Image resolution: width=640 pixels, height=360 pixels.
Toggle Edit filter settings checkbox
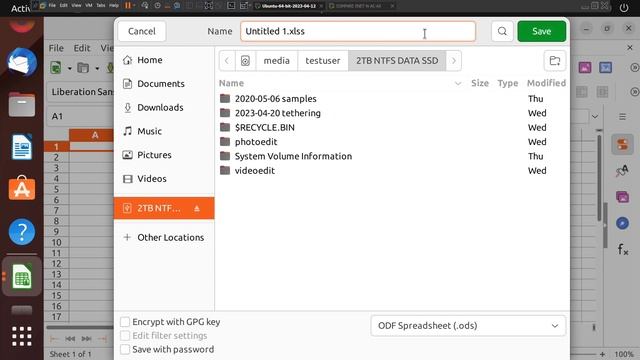pos(125,336)
